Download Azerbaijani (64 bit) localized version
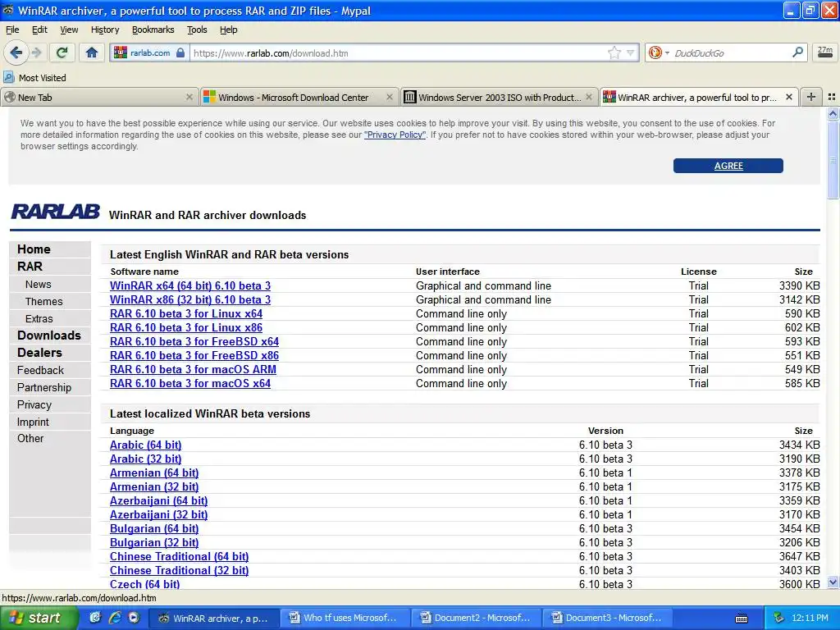Viewport: 840px width, 630px height. (158, 500)
